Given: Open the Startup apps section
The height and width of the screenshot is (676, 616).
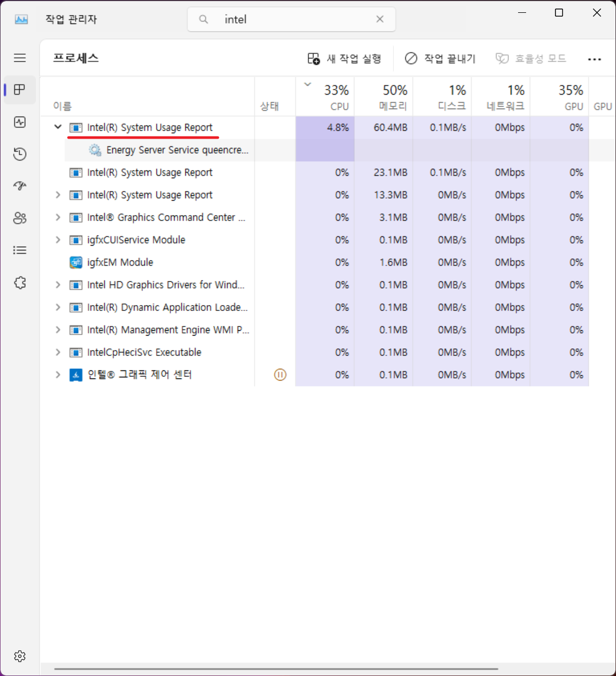Looking at the screenshot, I should (20, 186).
